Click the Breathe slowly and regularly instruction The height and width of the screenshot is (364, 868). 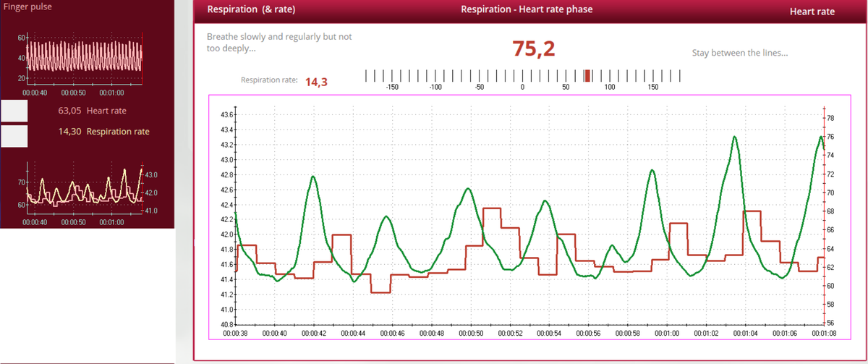click(x=279, y=42)
